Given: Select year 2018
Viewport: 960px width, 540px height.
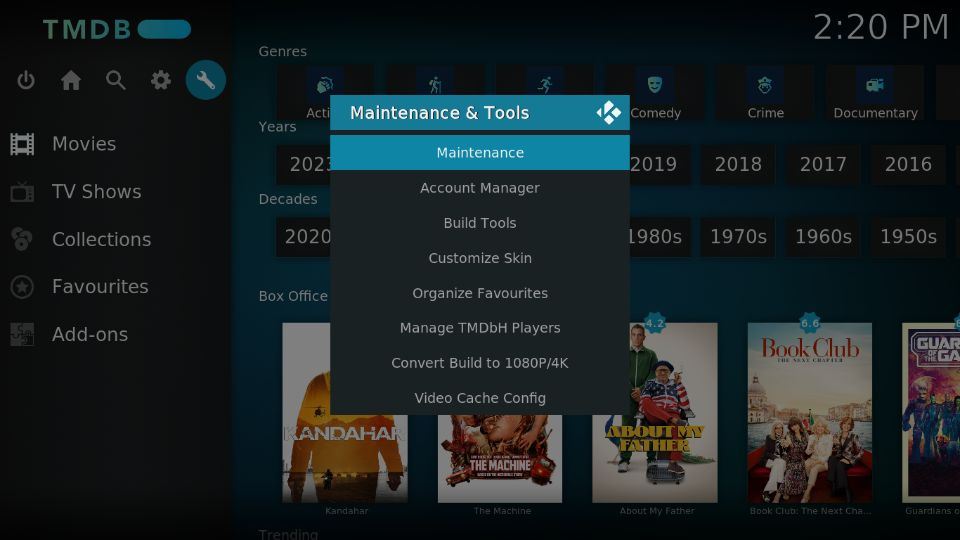Looking at the screenshot, I should click(x=738, y=164).
